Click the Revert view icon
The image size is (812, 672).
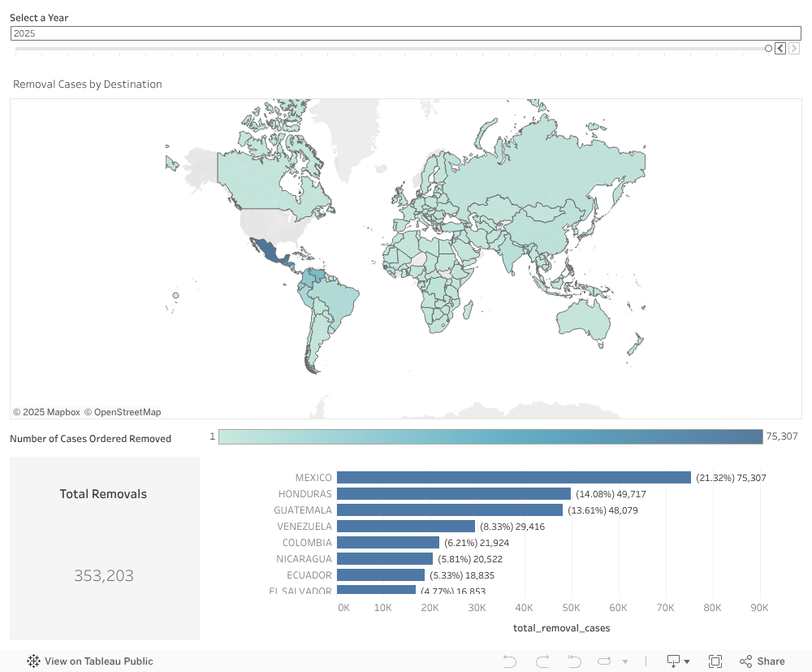coord(574,661)
